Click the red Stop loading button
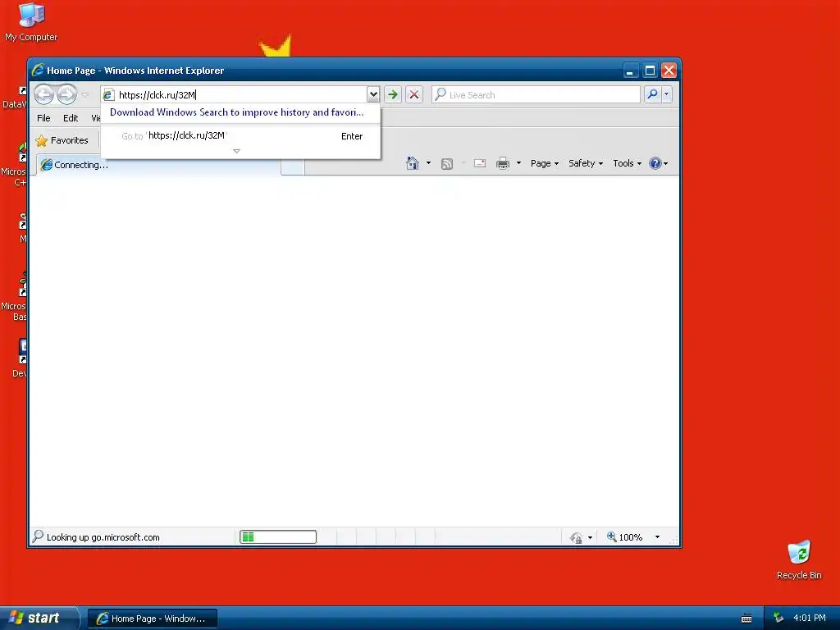The height and width of the screenshot is (630, 840). (414, 95)
